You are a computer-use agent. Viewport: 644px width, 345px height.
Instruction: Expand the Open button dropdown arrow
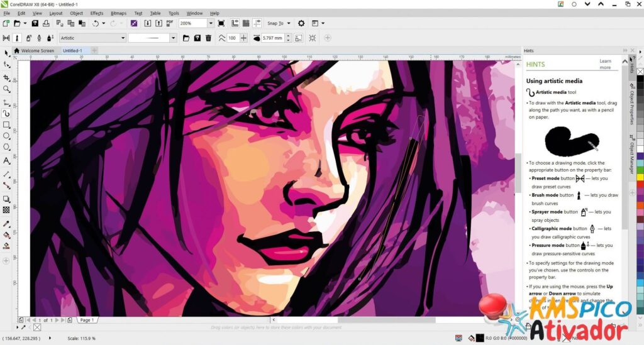25,23
